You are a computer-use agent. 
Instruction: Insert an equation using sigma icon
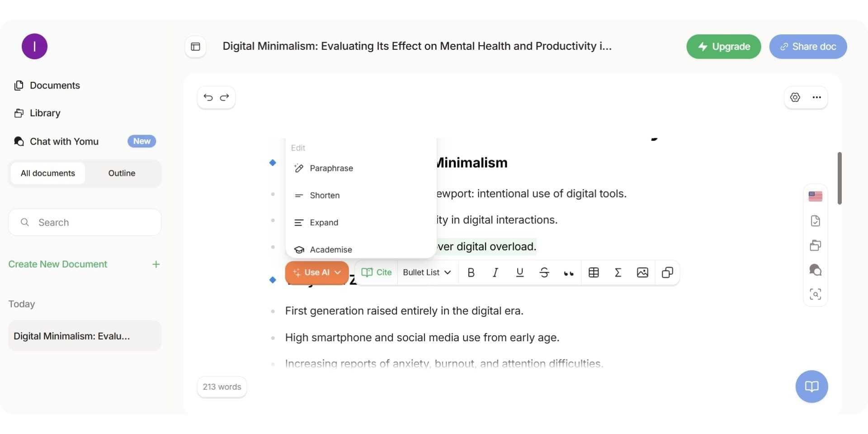[618, 272]
